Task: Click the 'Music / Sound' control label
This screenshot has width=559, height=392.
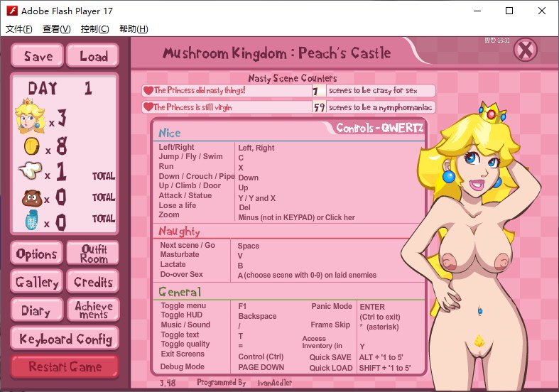Action: coord(185,325)
